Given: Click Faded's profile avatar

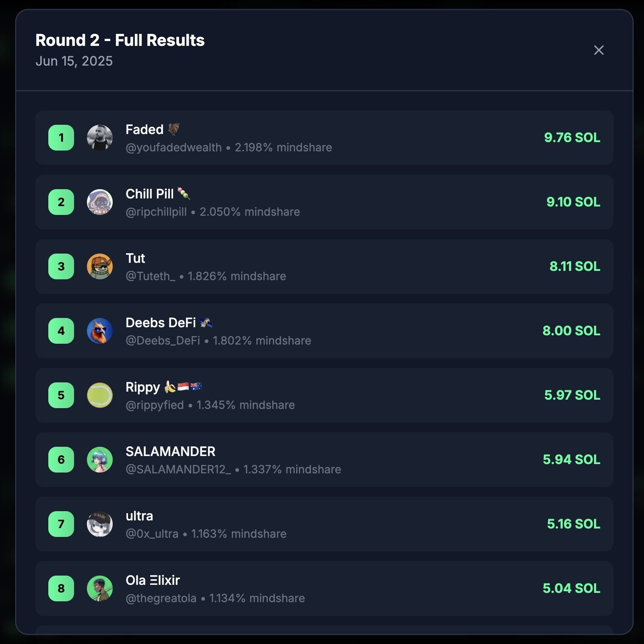Looking at the screenshot, I should (100, 138).
